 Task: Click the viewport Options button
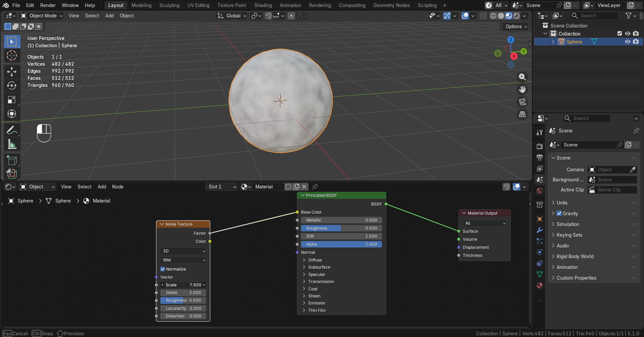516,26
